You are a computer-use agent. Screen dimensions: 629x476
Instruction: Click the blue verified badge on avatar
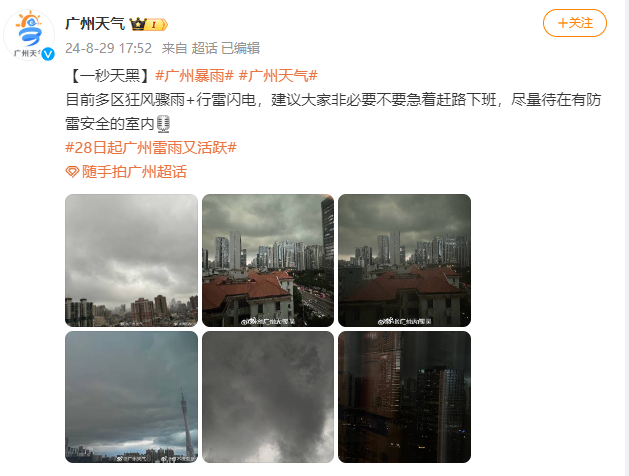tap(48, 54)
